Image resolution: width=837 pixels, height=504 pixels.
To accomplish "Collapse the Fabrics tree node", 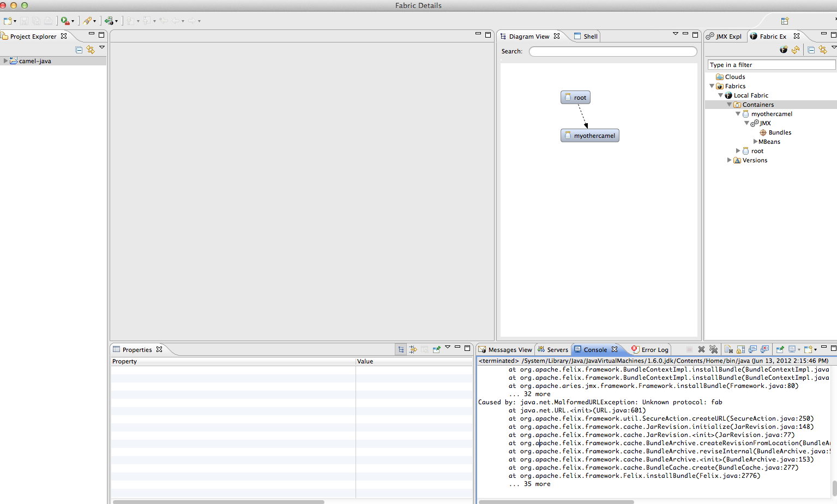I will [712, 86].
